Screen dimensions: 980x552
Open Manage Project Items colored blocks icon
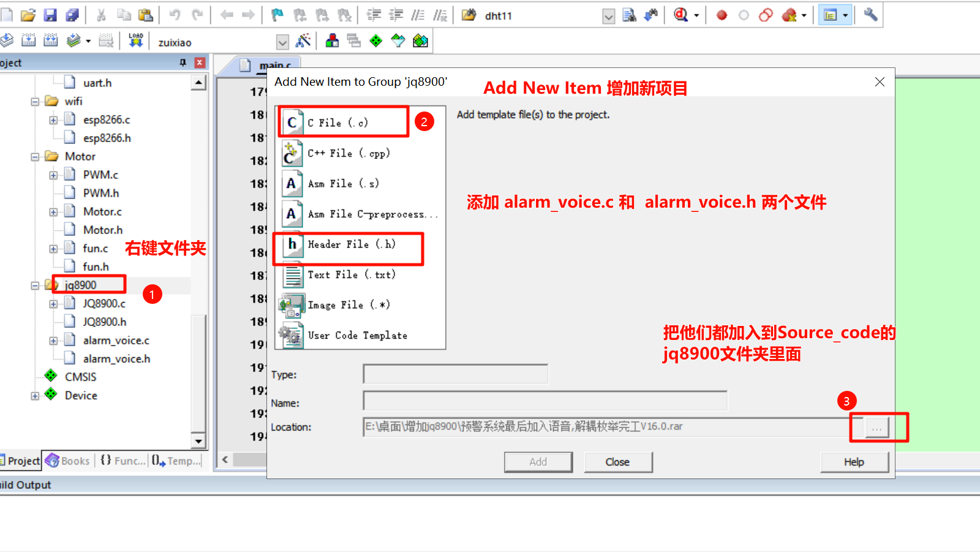pyautogui.click(x=332, y=41)
